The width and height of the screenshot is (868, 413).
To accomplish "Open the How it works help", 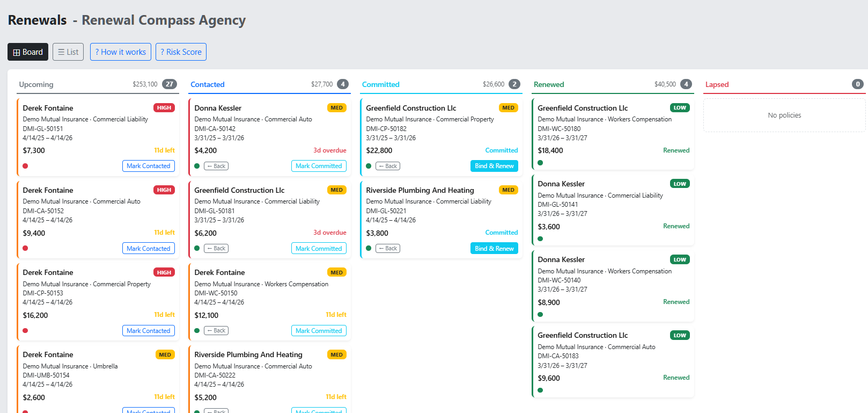I will tap(121, 52).
